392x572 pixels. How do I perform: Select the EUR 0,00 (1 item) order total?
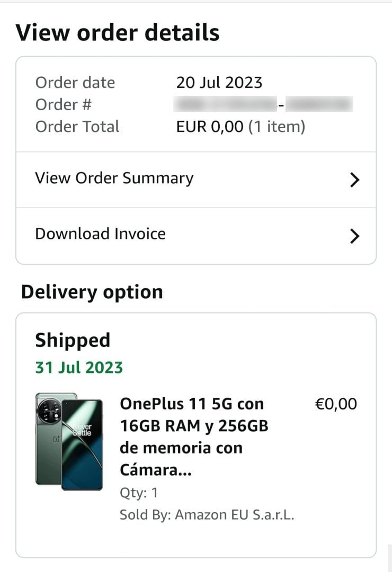(x=240, y=127)
